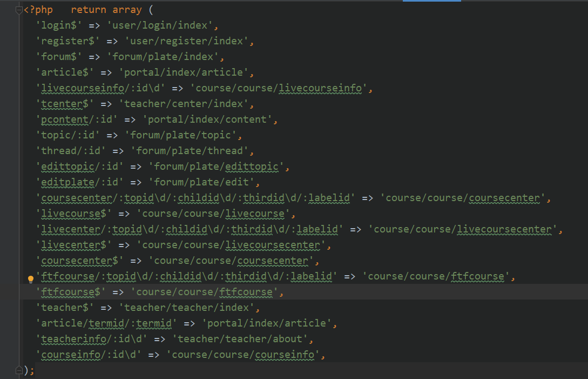Click the 'forum$' route key
The height and width of the screenshot is (379, 588).
(x=59, y=57)
